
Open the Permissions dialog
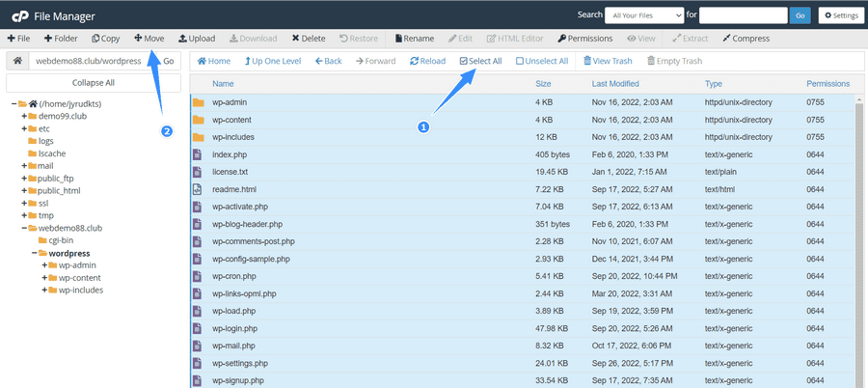coord(585,39)
